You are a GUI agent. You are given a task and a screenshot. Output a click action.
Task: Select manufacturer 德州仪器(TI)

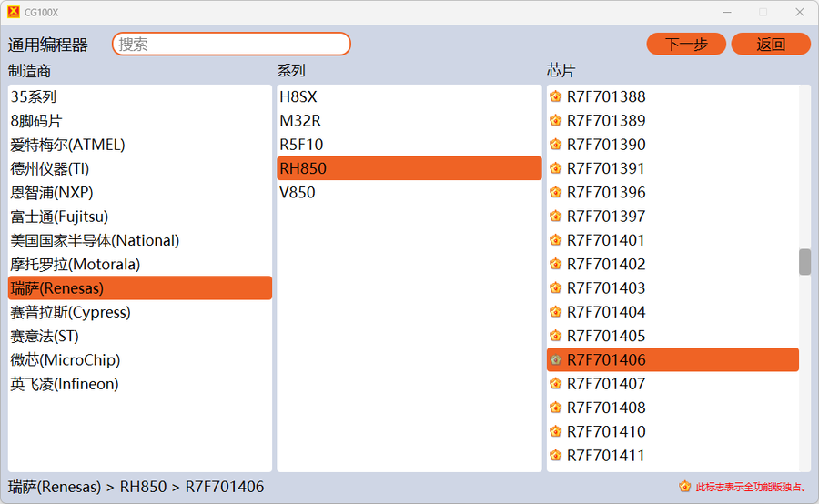coord(50,168)
